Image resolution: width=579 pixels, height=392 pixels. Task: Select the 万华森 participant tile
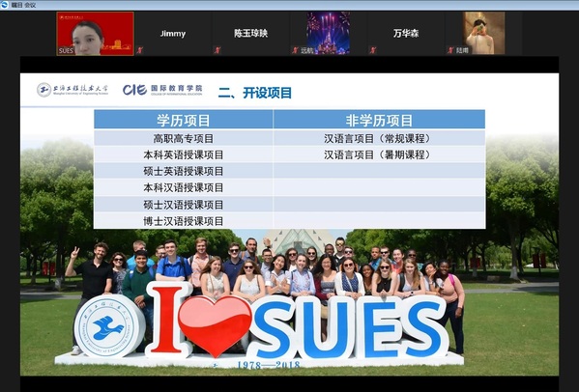pos(406,34)
